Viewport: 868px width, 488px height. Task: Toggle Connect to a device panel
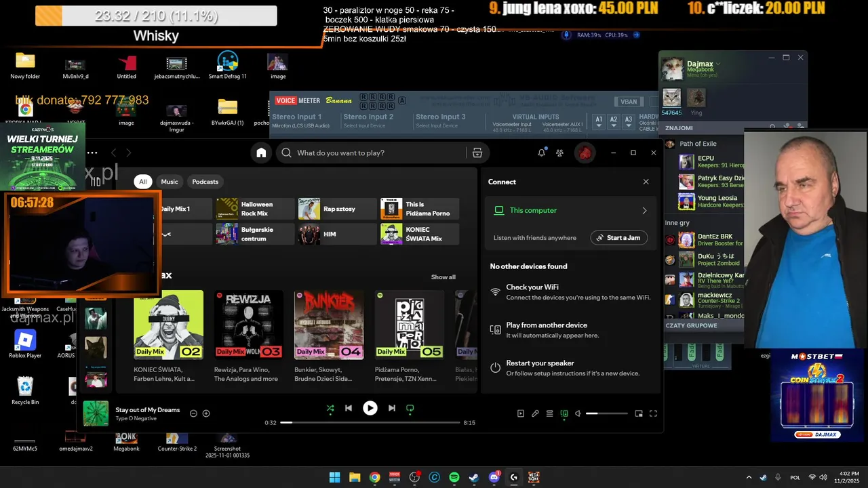pos(564,413)
